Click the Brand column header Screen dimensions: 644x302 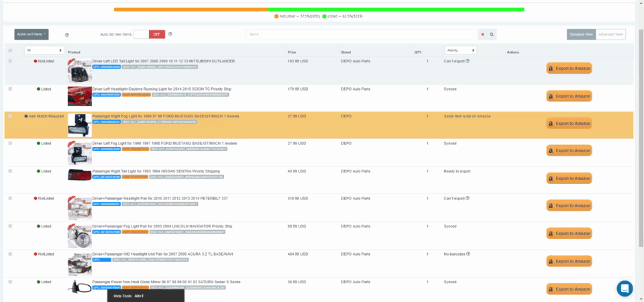(x=346, y=52)
